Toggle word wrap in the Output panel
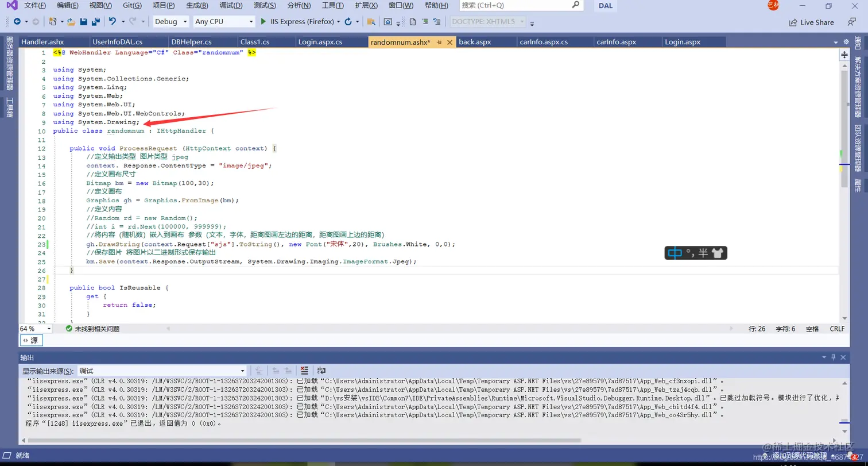The width and height of the screenshot is (868, 466). (321, 371)
